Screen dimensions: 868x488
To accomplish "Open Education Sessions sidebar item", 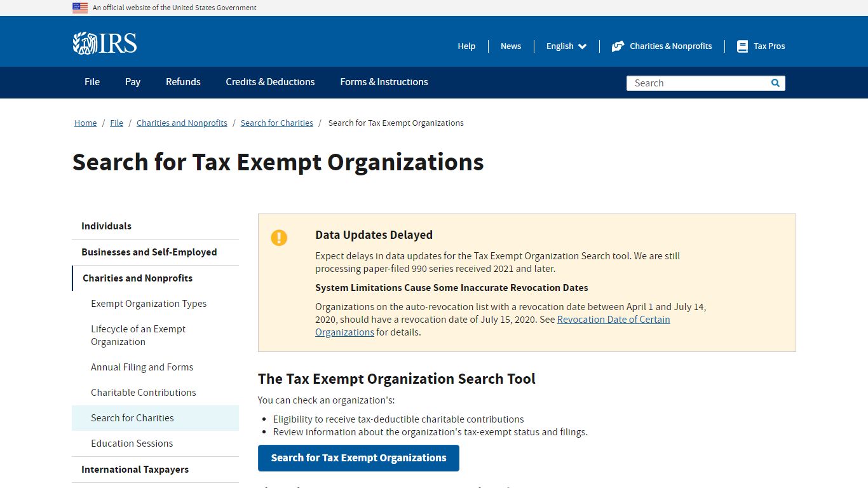I will pyautogui.click(x=155, y=444).
